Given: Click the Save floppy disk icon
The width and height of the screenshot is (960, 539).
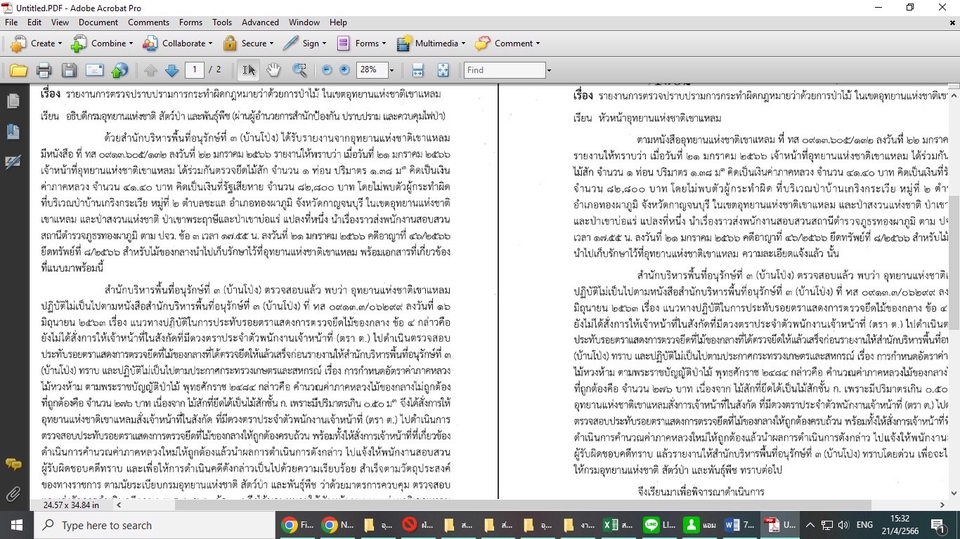Looking at the screenshot, I should tap(69, 70).
